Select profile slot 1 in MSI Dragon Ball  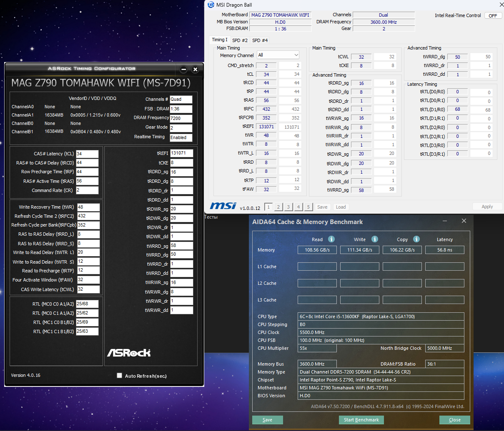point(268,207)
